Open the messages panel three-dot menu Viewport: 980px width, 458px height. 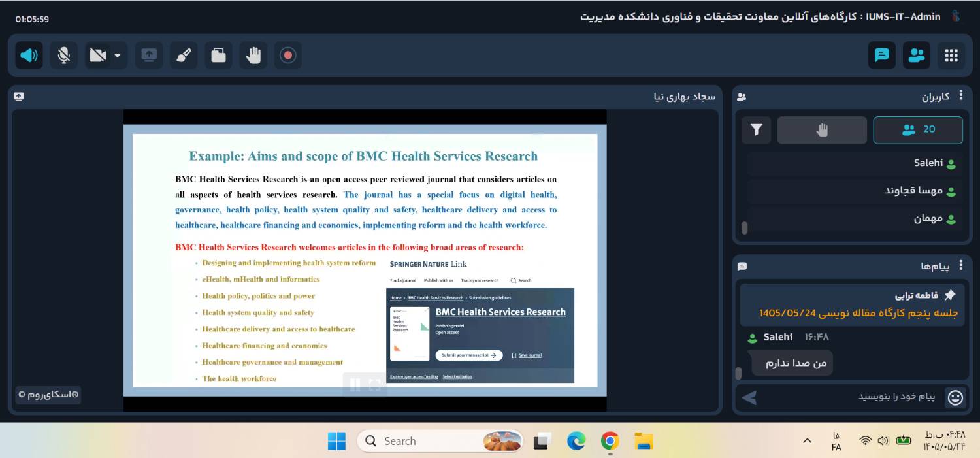point(961,265)
